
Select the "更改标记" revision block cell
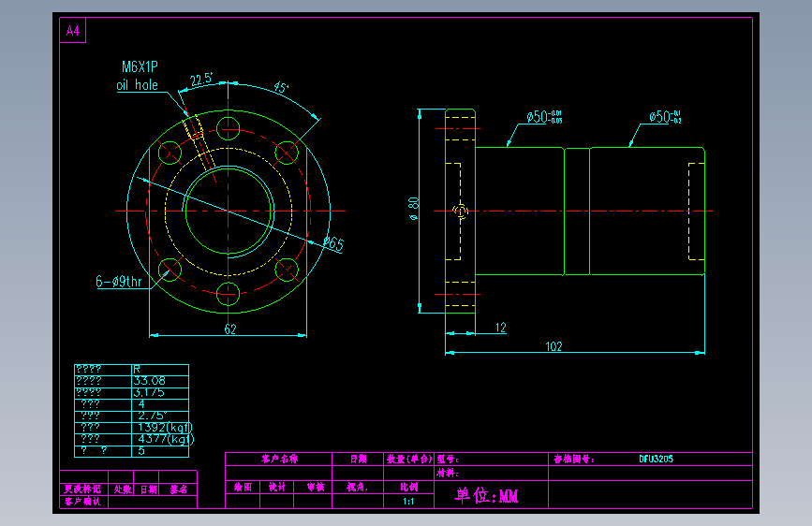click(x=82, y=489)
